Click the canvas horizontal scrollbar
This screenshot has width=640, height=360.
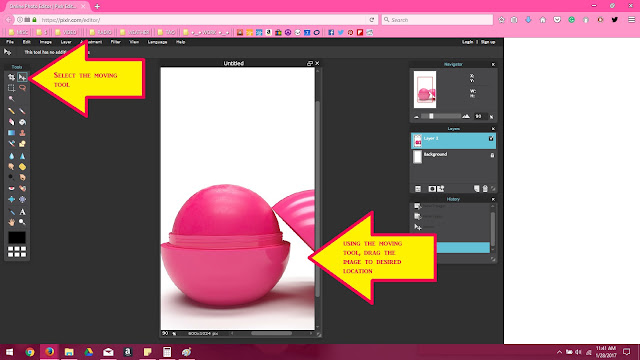click(271, 333)
